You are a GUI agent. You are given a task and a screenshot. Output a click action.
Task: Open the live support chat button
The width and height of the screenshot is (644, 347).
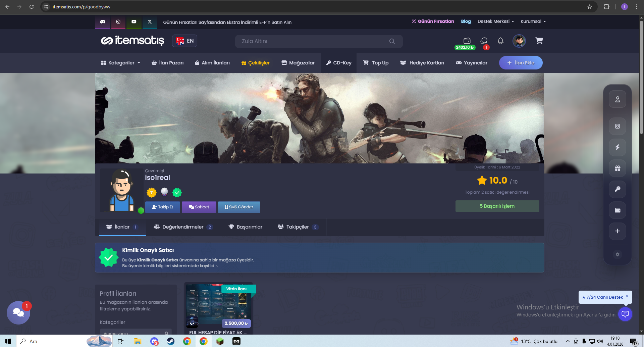(x=625, y=314)
